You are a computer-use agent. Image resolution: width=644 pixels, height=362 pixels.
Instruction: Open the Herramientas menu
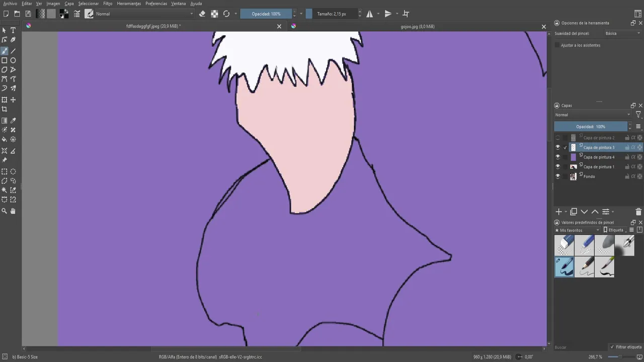tap(129, 4)
